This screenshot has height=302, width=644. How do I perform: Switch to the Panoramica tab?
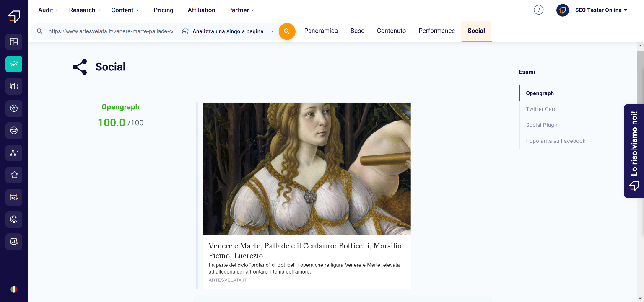point(321,31)
